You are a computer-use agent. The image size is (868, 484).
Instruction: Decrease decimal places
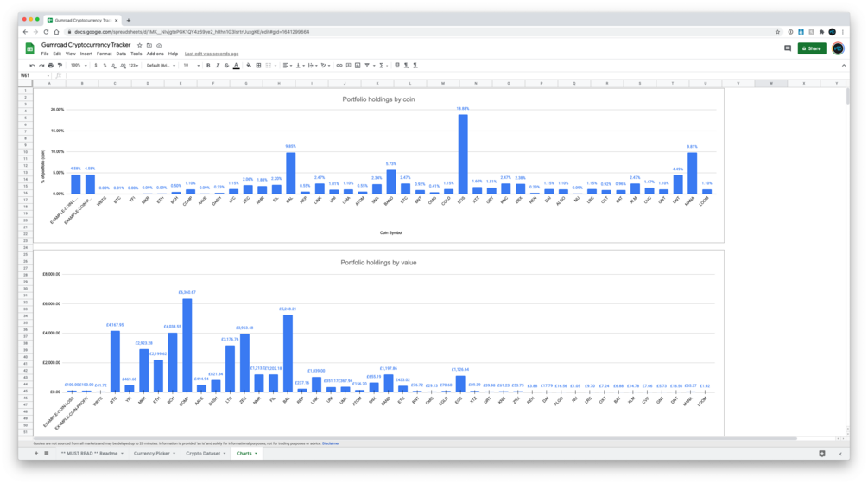pos(113,66)
